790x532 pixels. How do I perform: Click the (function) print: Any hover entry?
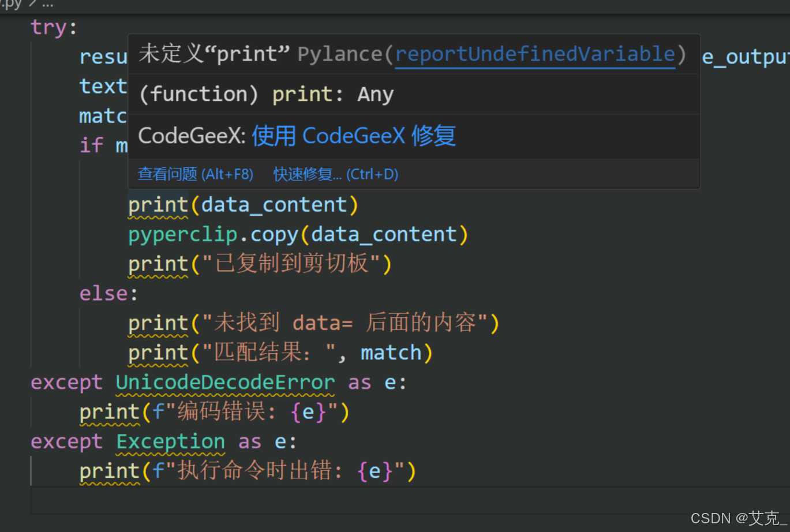(x=265, y=93)
